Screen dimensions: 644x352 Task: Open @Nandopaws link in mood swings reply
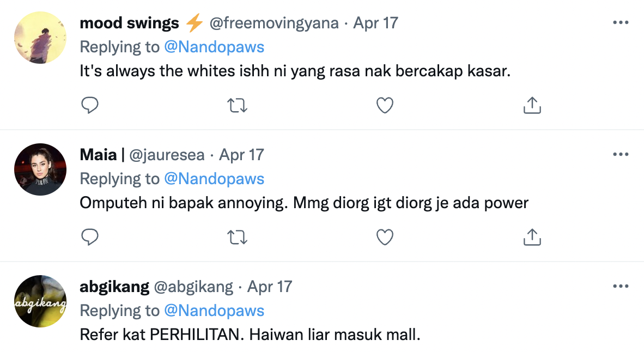click(214, 47)
